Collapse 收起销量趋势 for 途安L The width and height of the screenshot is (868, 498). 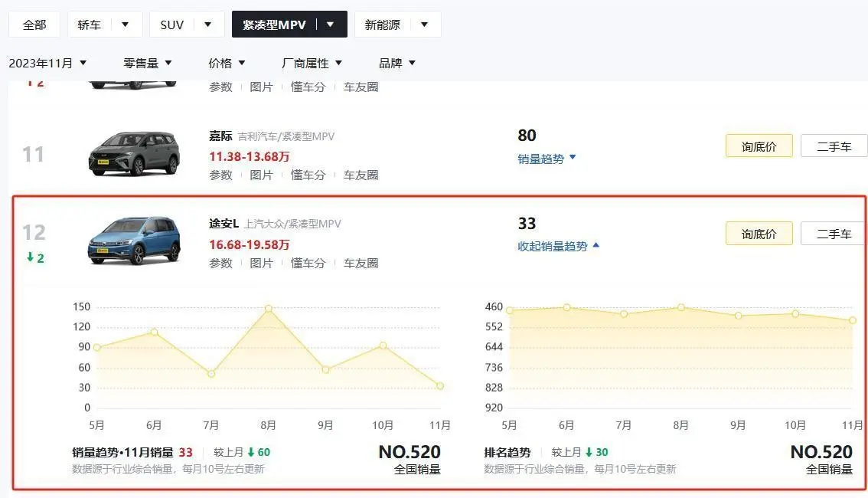click(558, 246)
